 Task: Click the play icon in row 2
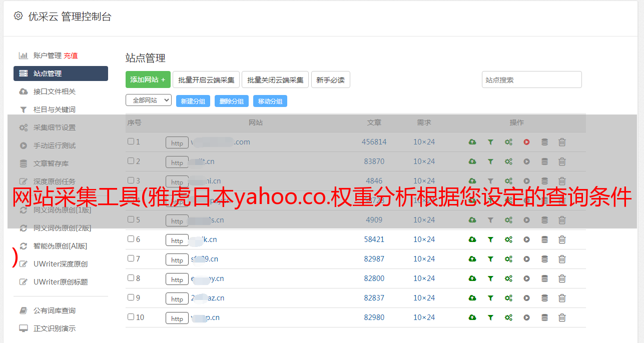(526, 161)
